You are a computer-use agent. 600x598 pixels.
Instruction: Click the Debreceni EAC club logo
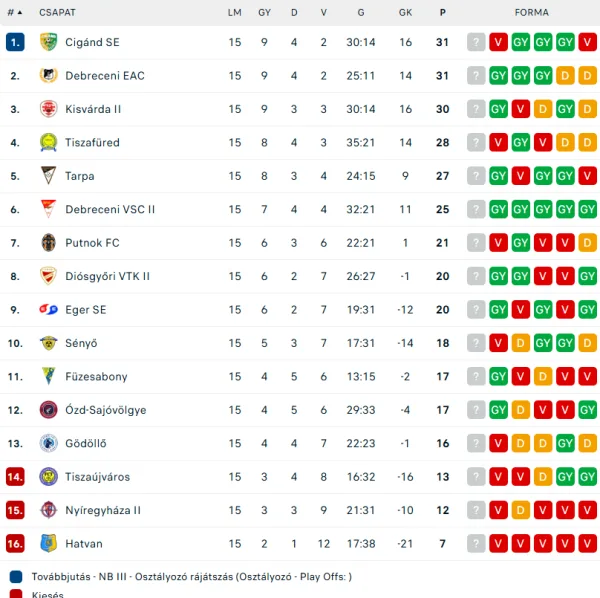pos(48,76)
